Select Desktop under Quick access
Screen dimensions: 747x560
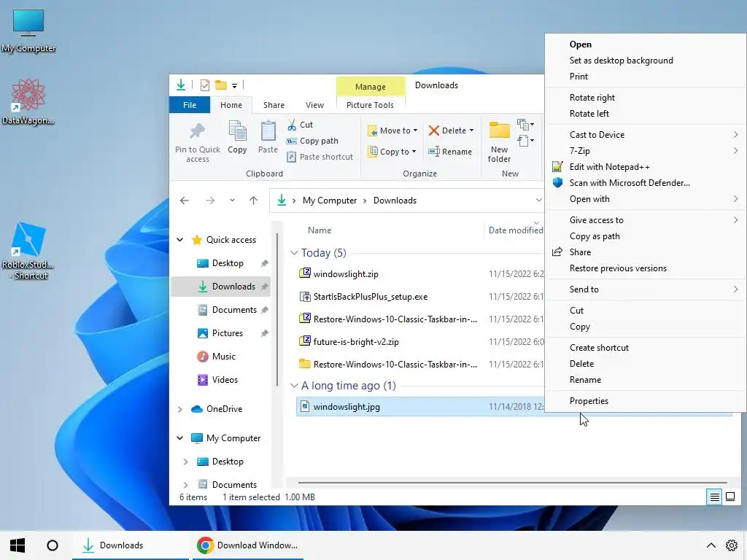tap(228, 262)
